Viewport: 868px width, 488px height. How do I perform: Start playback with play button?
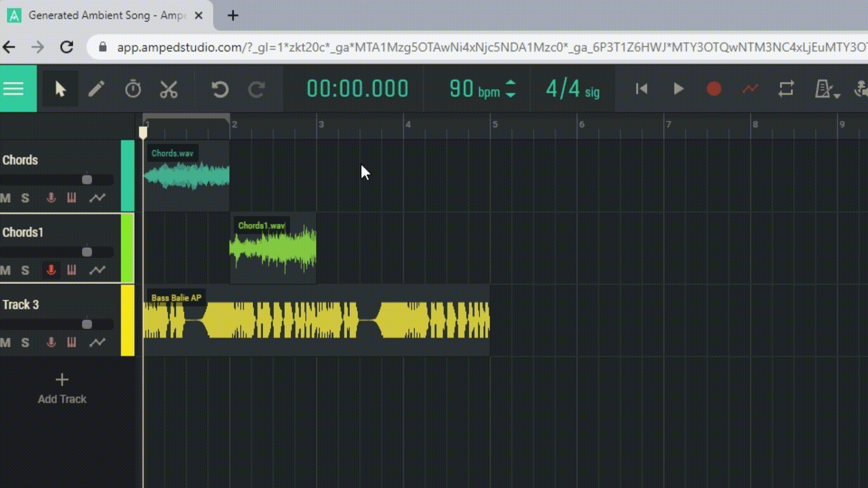[678, 89]
